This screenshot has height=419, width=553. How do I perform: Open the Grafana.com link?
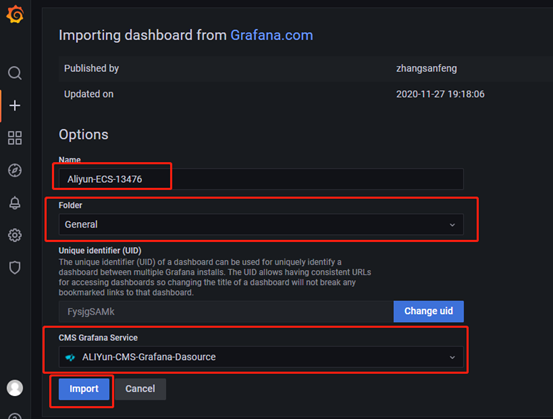[x=272, y=35]
